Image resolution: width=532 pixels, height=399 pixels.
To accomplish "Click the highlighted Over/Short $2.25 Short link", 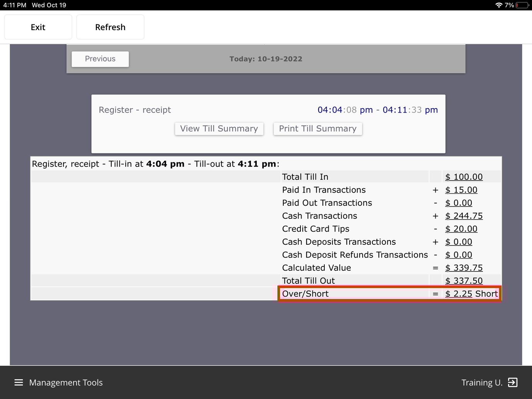I will (459, 293).
